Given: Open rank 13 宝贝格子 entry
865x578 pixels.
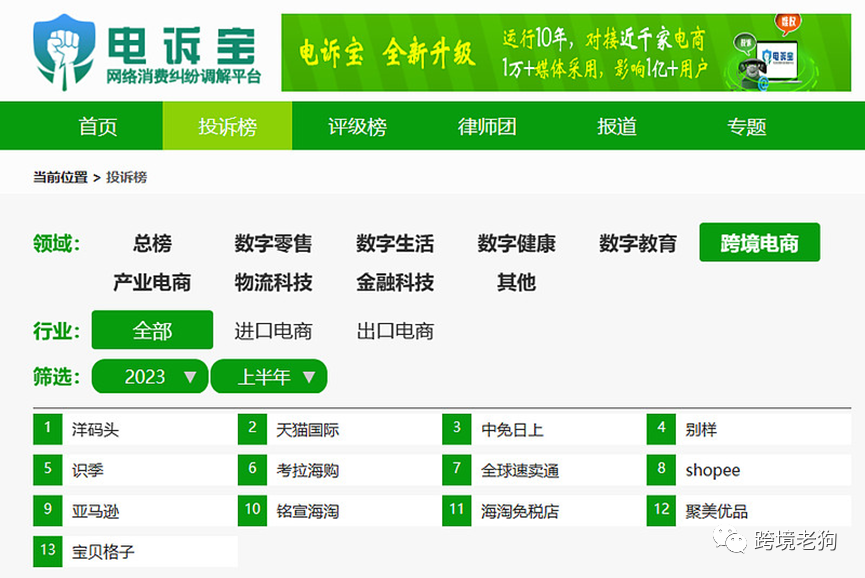Looking at the screenshot, I should point(135,552).
